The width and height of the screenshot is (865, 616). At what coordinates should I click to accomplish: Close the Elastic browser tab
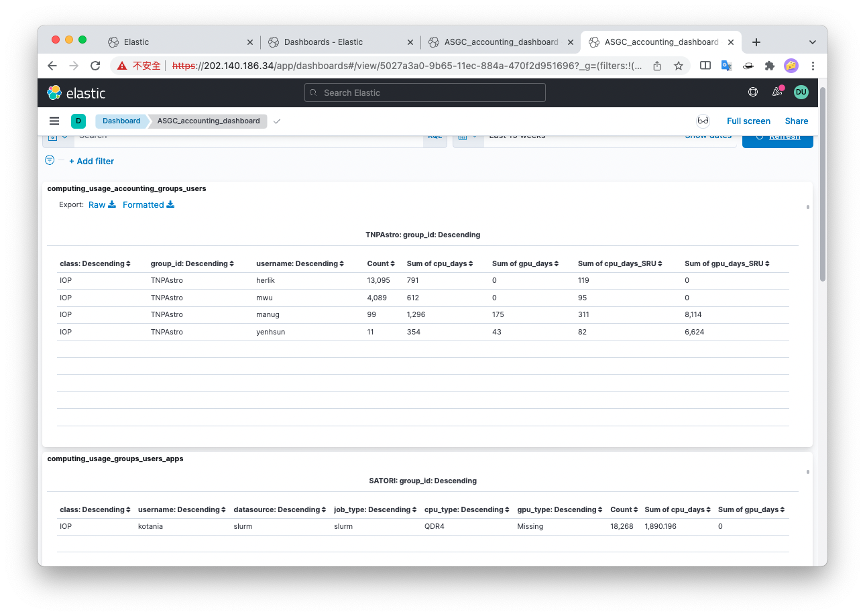click(x=250, y=42)
